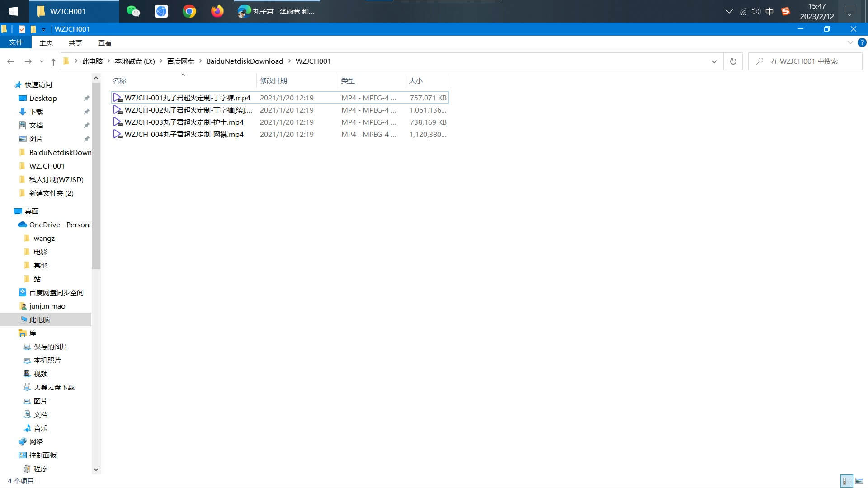Image resolution: width=868 pixels, height=488 pixels.
Task: Open the 文件 menu
Action: click(x=16, y=42)
